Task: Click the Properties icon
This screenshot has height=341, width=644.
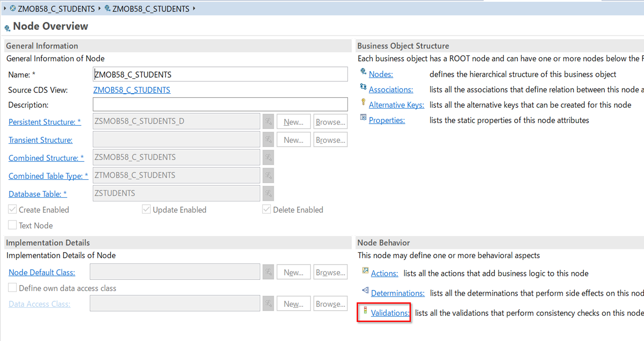Action: coord(363,118)
